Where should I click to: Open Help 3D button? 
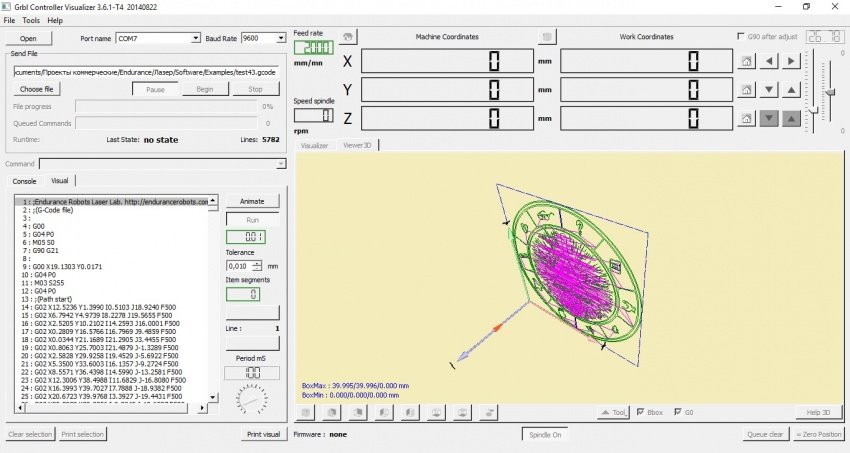click(x=818, y=412)
